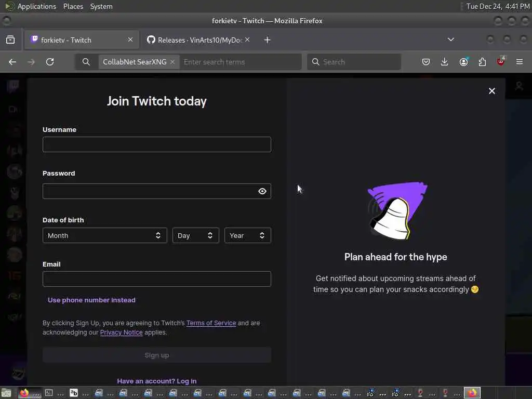Open a new tab with plus button
The width and height of the screenshot is (532, 399).
pyautogui.click(x=268, y=40)
